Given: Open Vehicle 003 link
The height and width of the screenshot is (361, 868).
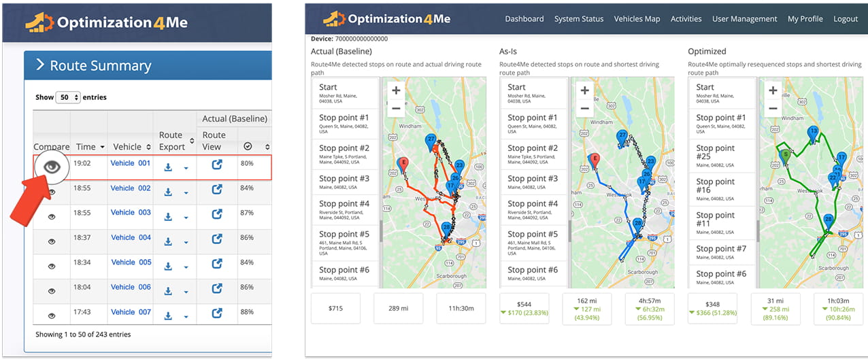Looking at the screenshot, I should tap(131, 212).
